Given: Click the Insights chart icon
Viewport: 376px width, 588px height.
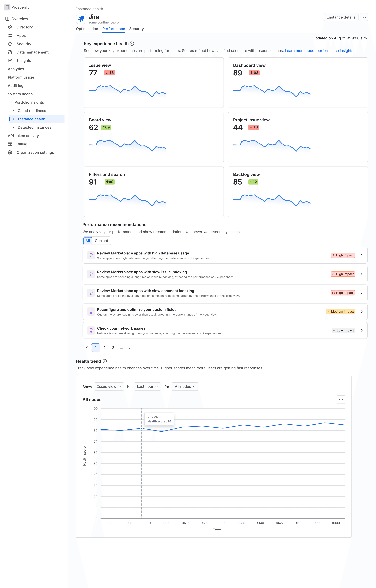Looking at the screenshot, I should pyautogui.click(x=10, y=61).
